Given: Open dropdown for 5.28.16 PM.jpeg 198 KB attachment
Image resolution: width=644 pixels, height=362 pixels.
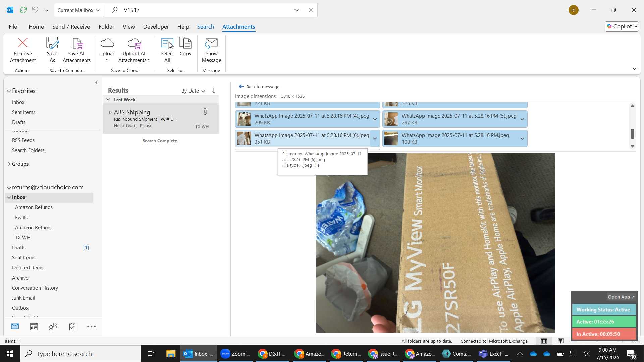Looking at the screenshot, I should click(522, 139).
